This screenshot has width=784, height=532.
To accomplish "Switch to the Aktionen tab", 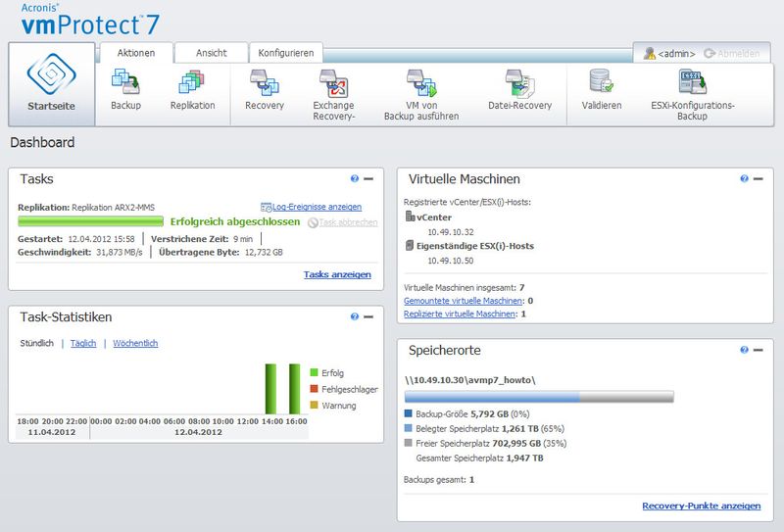I will [136, 53].
